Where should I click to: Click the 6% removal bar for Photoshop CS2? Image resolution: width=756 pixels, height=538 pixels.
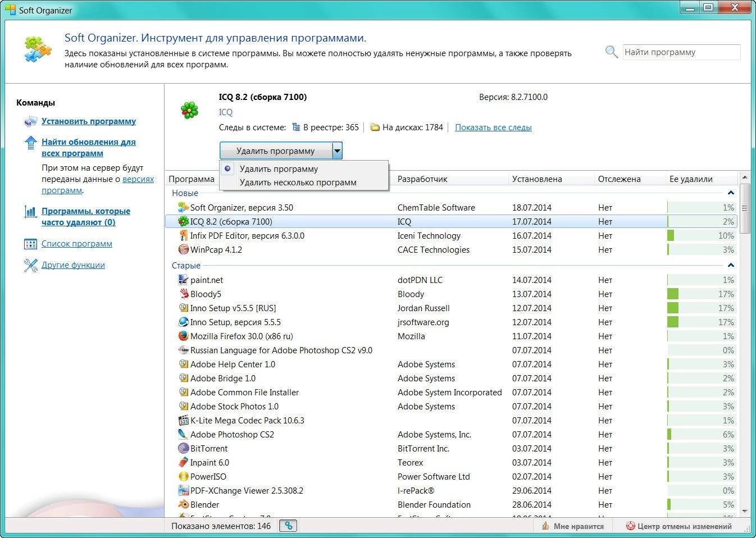point(702,434)
